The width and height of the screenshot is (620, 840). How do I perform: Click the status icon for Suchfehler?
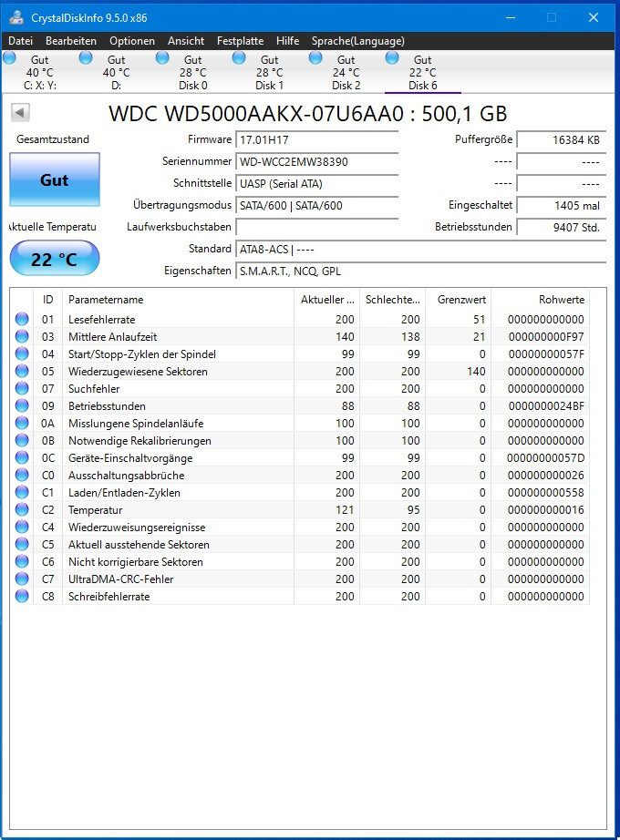tap(22, 388)
